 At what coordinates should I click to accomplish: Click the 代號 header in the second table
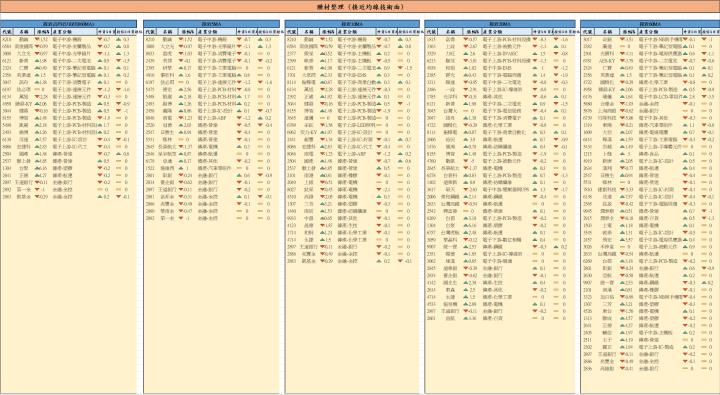coord(150,32)
